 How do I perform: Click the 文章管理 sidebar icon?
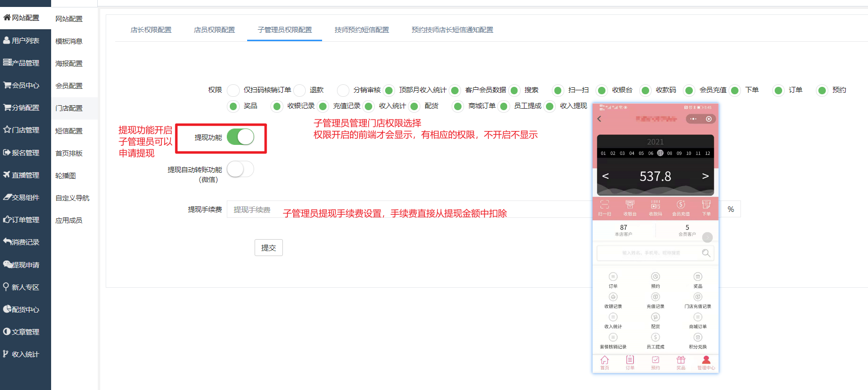(7, 331)
